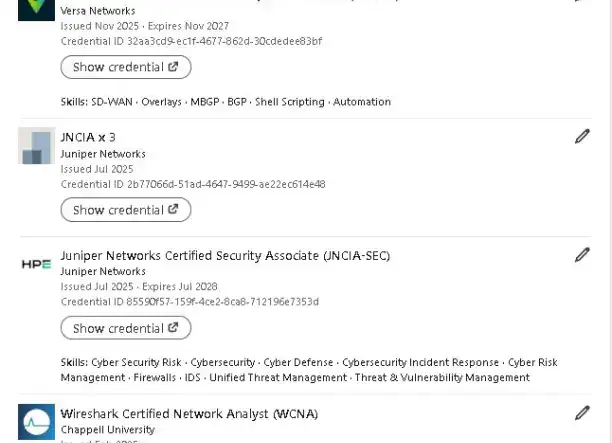The height and width of the screenshot is (443, 612).
Task: Open Juniper Networks Certified Security Associate title
Action: (225, 255)
